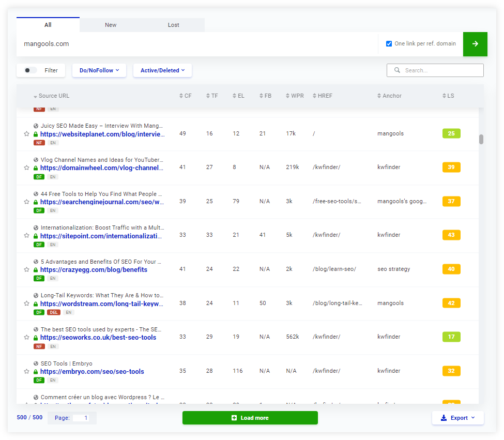Open domainwheel.com vlog-channel link
The width and height of the screenshot is (504, 440).
click(102, 168)
